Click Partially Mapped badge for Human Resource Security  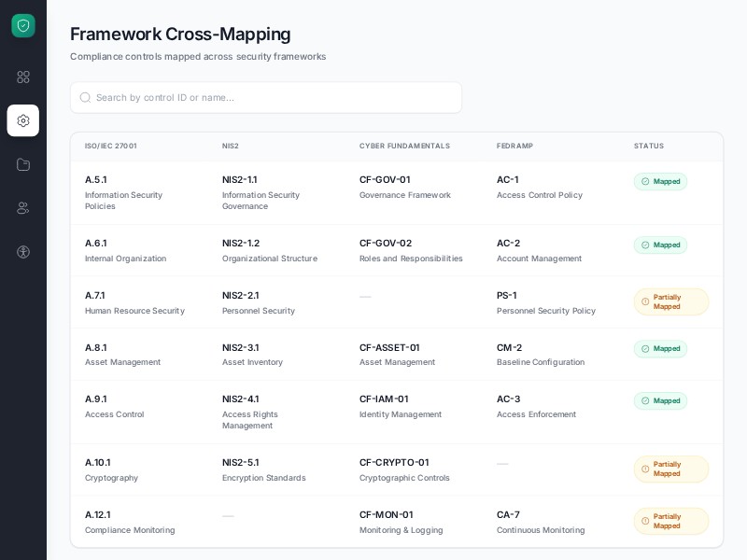(670, 301)
